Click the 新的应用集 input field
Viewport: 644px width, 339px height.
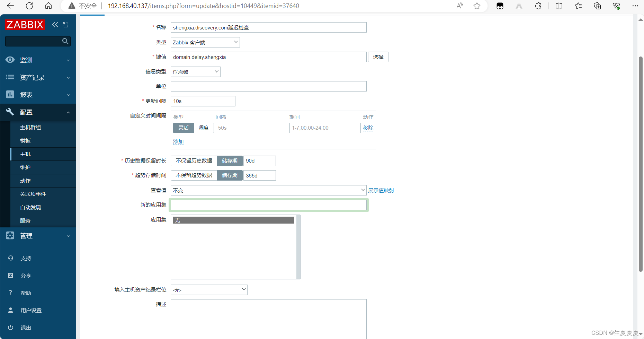(x=268, y=205)
